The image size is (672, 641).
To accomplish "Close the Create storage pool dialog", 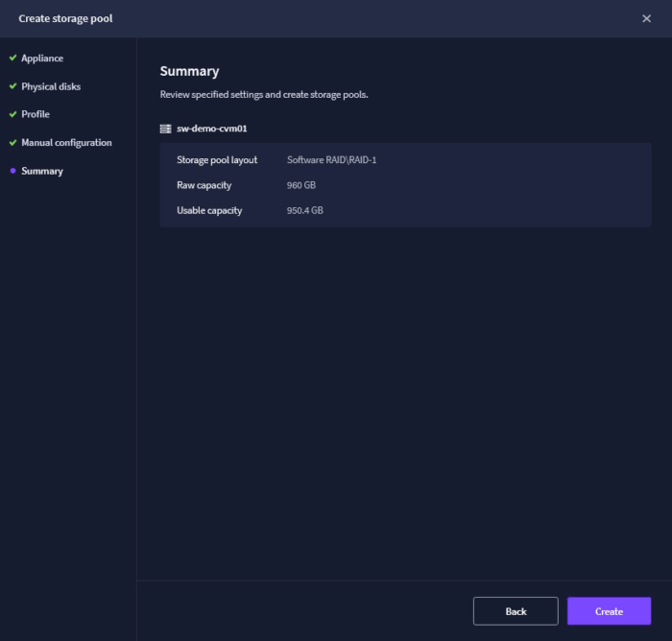I will click(x=646, y=18).
